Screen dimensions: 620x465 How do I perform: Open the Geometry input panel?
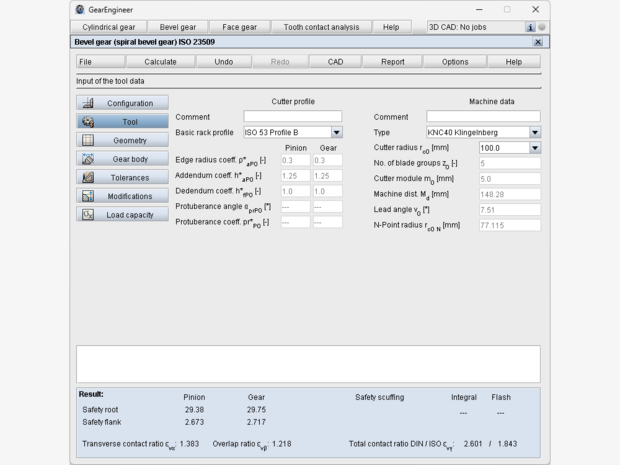116,140
